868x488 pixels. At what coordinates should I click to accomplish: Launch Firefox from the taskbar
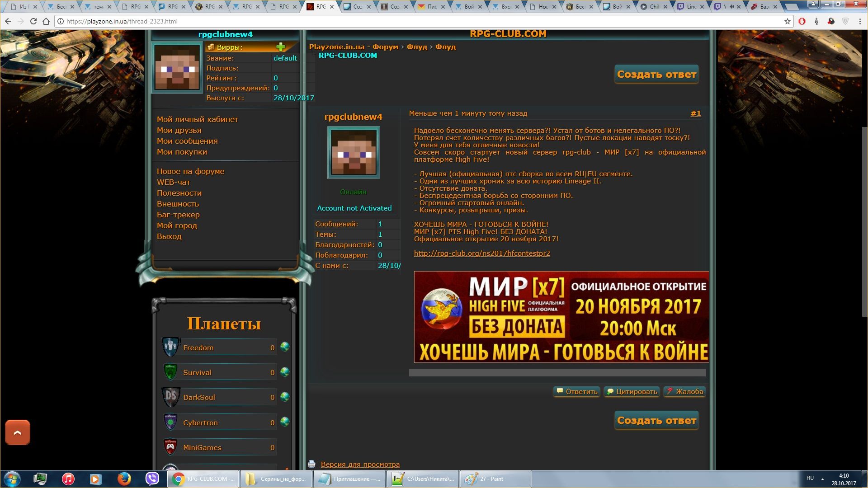coord(124,479)
